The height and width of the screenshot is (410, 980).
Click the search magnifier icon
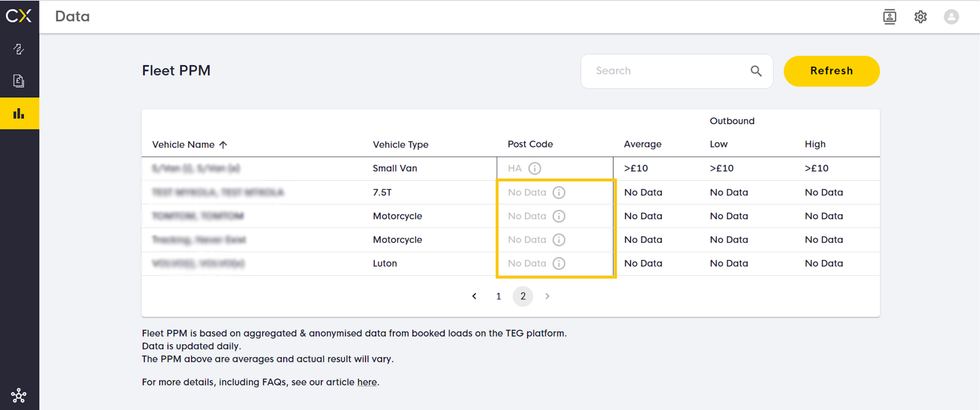pyautogui.click(x=755, y=71)
